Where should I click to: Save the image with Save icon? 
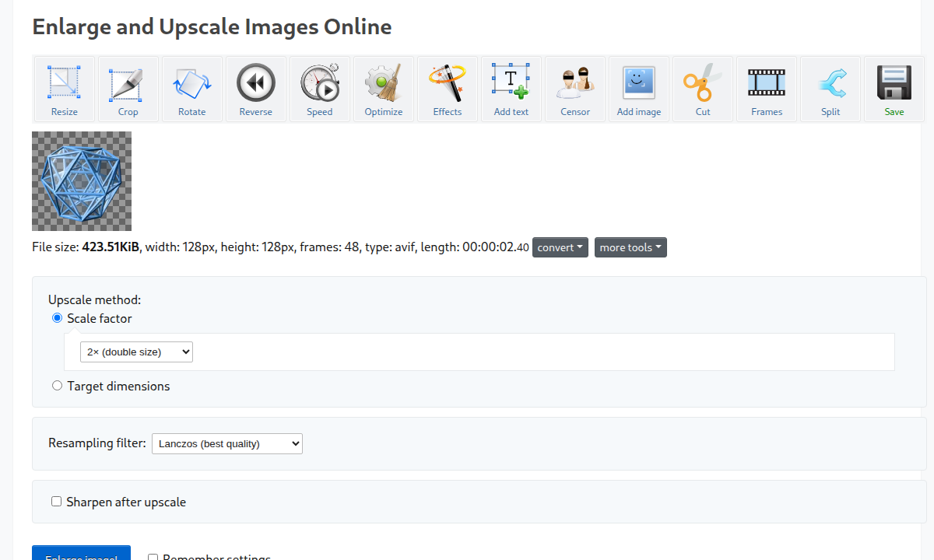(894, 89)
